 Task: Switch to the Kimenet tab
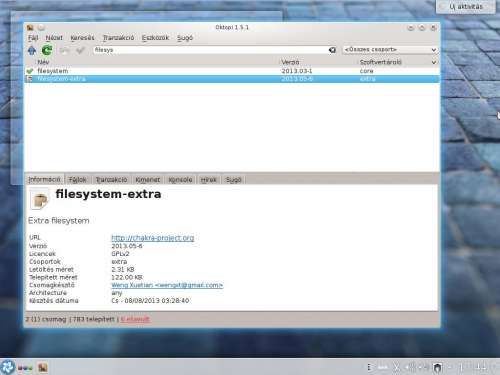[148, 180]
